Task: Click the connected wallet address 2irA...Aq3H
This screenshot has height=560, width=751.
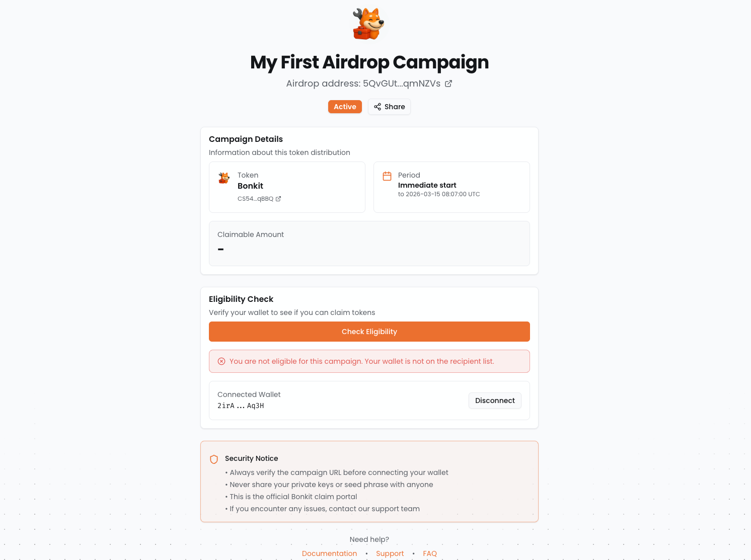Action: tap(241, 406)
